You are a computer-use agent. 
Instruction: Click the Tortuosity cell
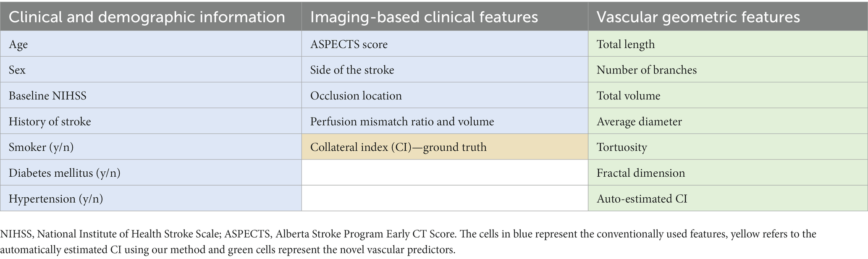(728, 147)
